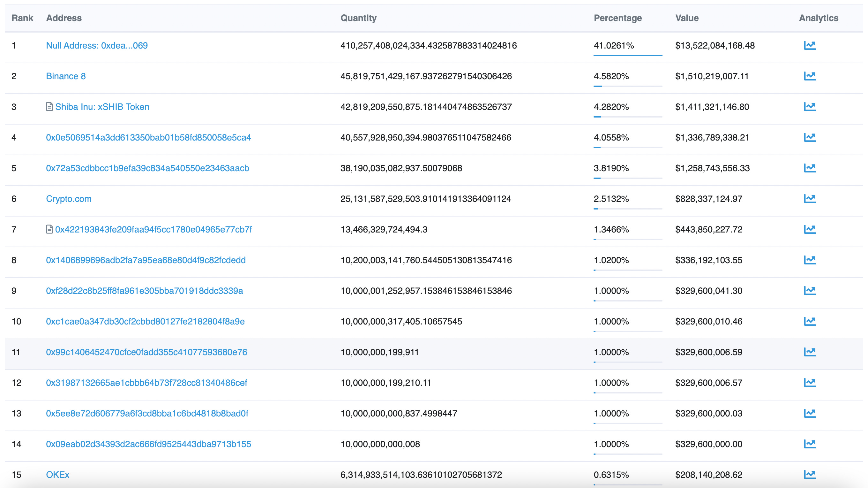Viewport: 868px width, 488px height.
Task: Open analytics chart for xSHIB Token row
Action: click(x=810, y=107)
